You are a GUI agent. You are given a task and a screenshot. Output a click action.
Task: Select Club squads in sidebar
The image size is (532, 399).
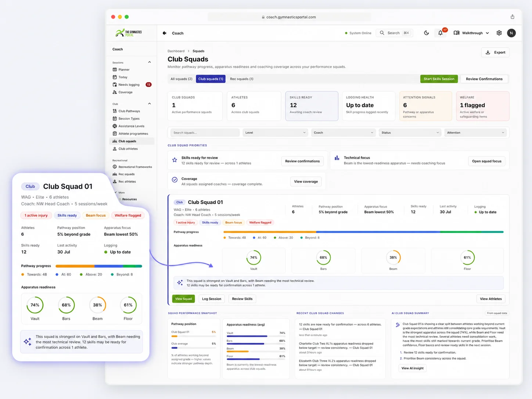(x=132, y=141)
